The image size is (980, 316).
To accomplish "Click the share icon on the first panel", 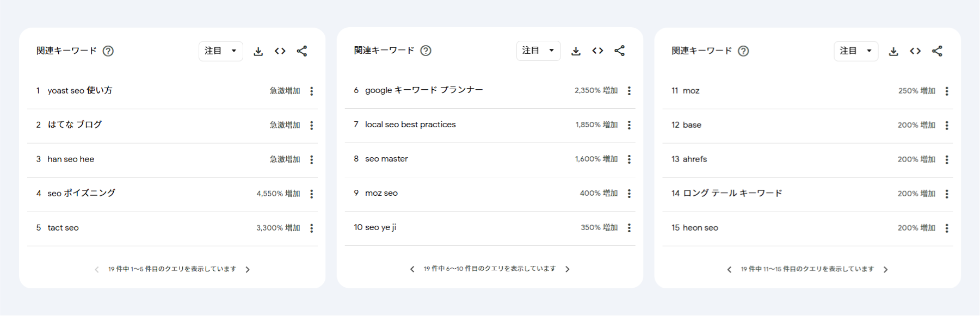I will 303,51.
